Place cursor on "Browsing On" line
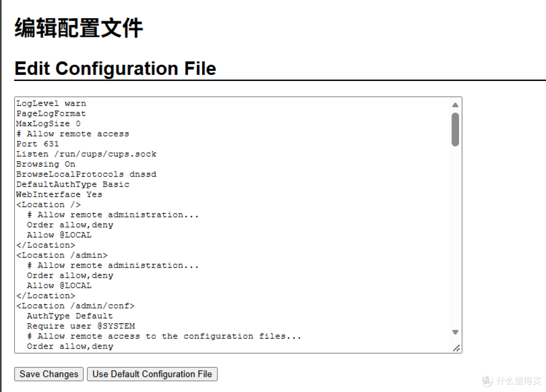 (45, 164)
